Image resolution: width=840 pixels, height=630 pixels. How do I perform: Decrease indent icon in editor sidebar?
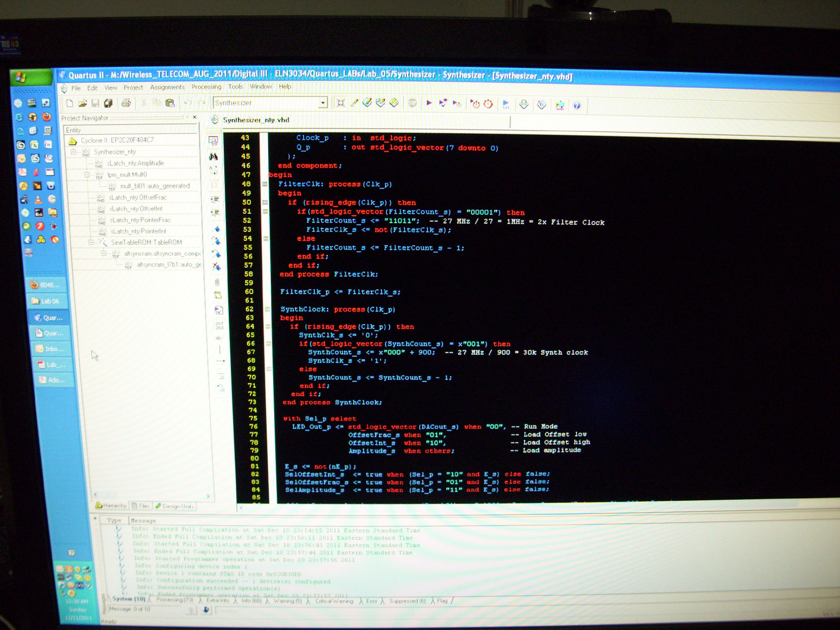(215, 213)
